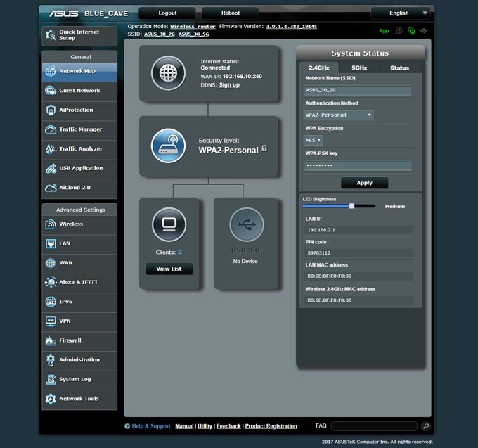Viewport: 478px width, 448px height.
Task: Open Traffic Analyzer menu item
Action: point(79,149)
